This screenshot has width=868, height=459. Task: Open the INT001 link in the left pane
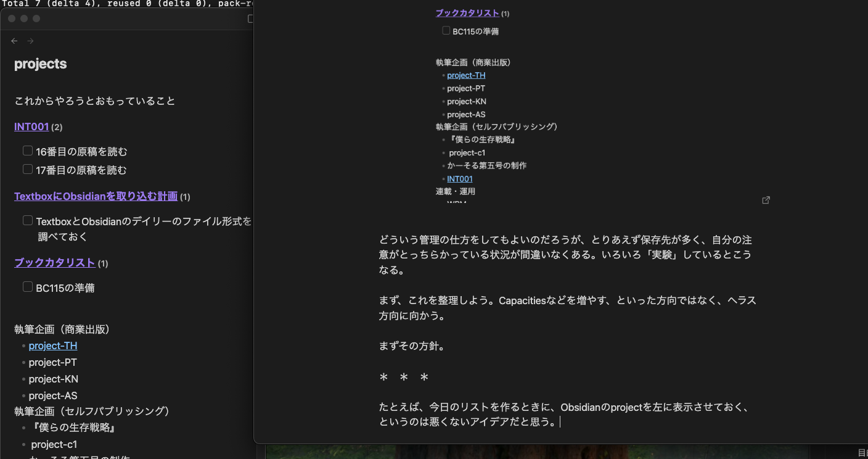[x=31, y=126]
